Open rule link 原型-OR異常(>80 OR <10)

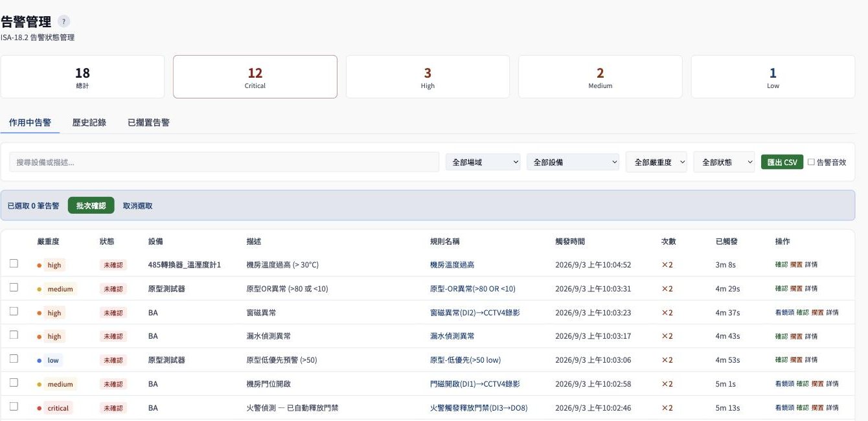(x=473, y=289)
